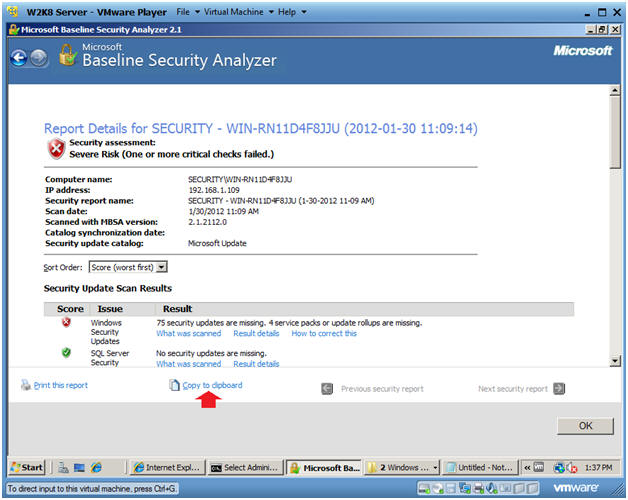The image size is (628, 500).
Task: Click the IP address value 192.168.1.109
Action: pos(214,190)
